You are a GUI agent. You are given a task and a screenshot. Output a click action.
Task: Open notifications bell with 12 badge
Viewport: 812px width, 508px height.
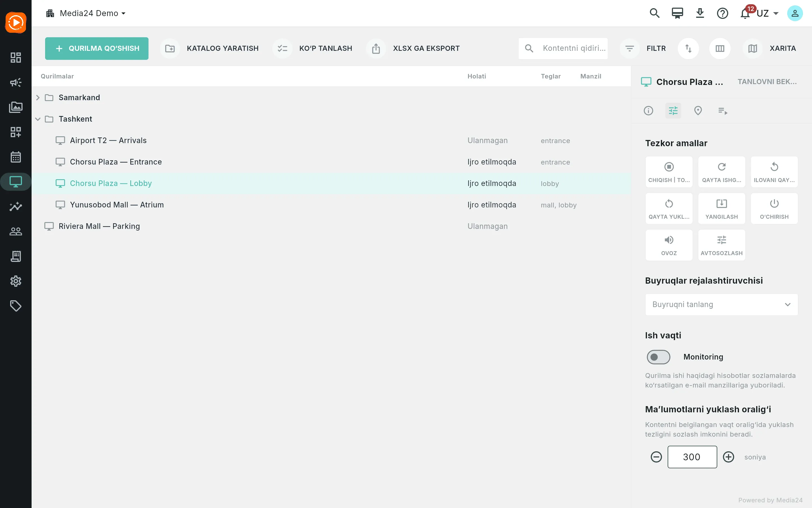point(745,14)
